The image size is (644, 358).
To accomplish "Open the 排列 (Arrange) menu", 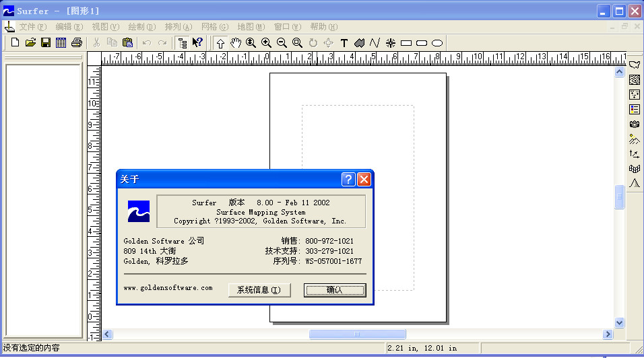I will coord(179,27).
